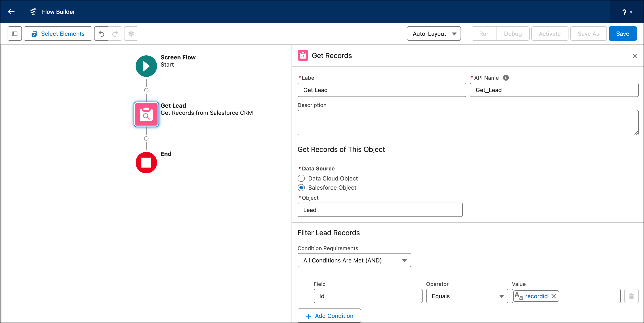Click the Get Lead element label text
Screen dimensions: 644x323
click(173, 105)
